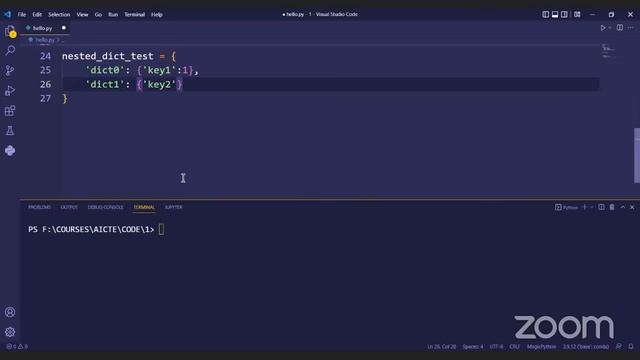Close the terminal panel
640x360 pixels.
click(632, 207)
